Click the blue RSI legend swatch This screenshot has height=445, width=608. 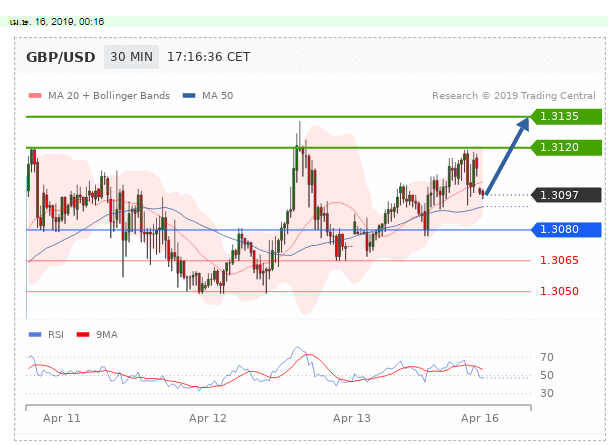(x=35, y=335)
